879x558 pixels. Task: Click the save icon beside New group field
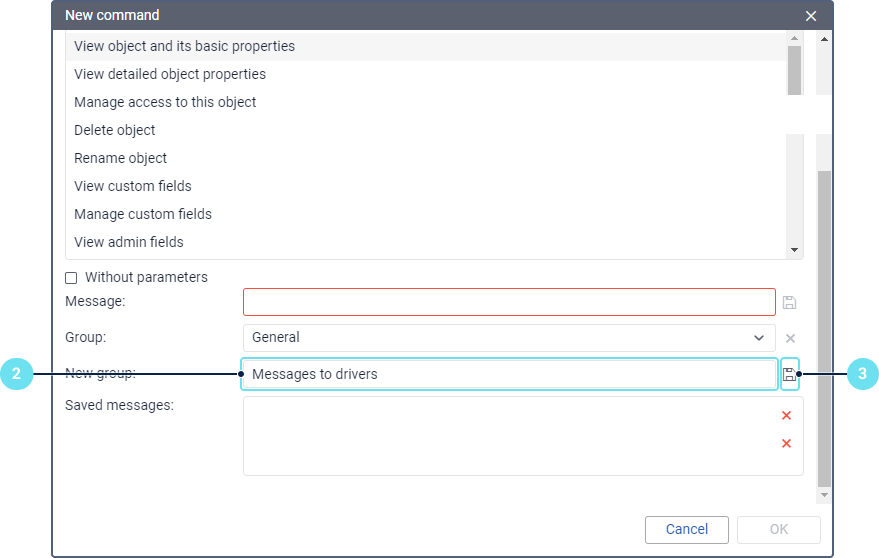(x=789, y=374)
